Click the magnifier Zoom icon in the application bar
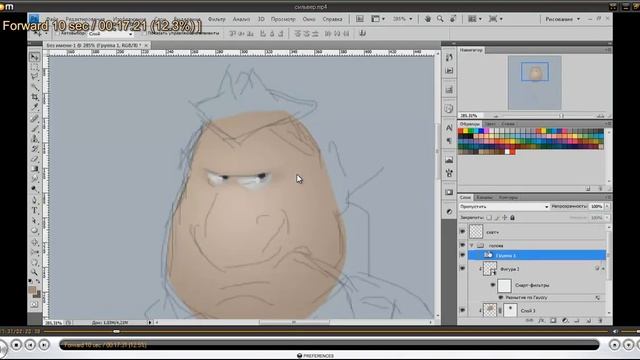Viewport: 640px width, 360px height. click(440, 19)
